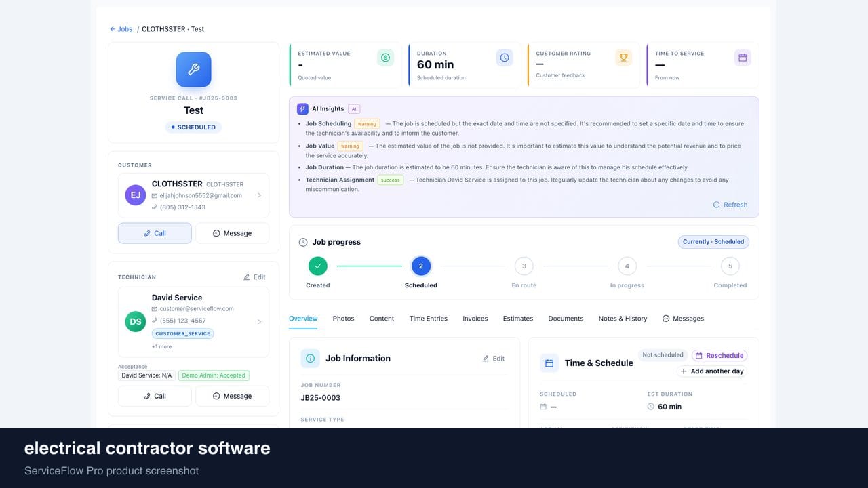The height and width of the screenshot is (488, 868).
Task: Click the envelope icon next to customer email
Action: (x=155, y=196)
